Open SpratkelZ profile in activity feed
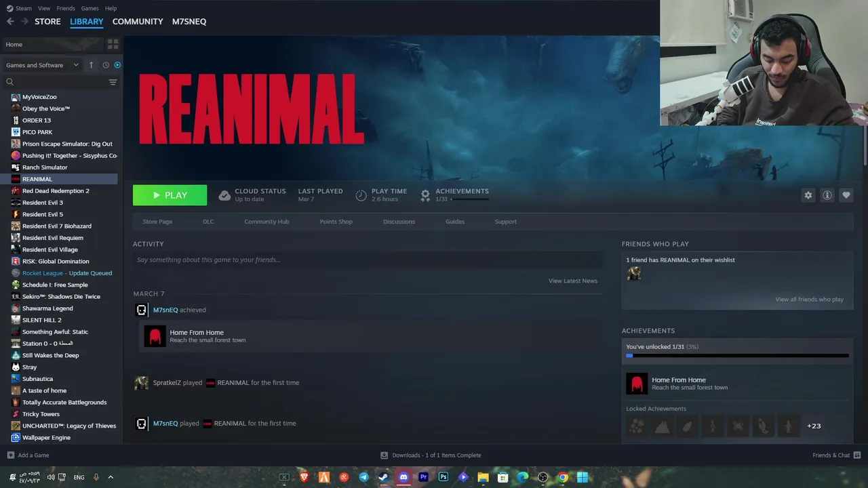 [x=167, y=382]
